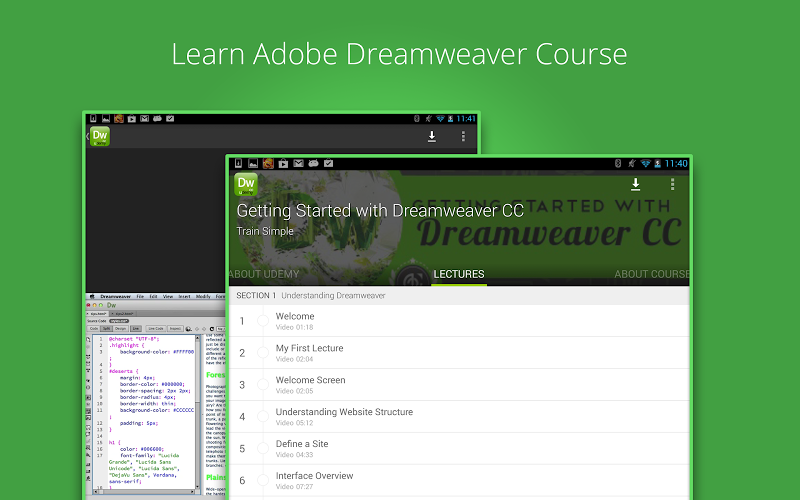This screenshot has height=500, width=800.
Task: Tap the checkmark task notification in the front screen's status bar
Action: tap(329, 163)
